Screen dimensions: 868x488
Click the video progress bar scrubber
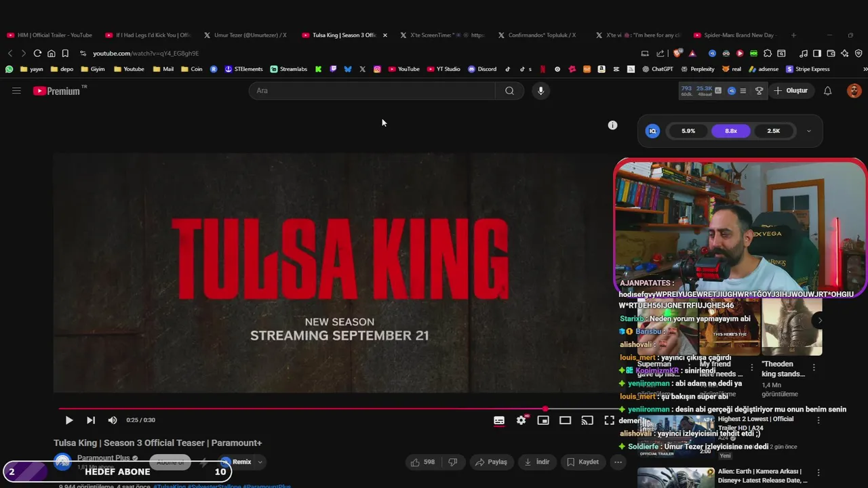[545, 409]
